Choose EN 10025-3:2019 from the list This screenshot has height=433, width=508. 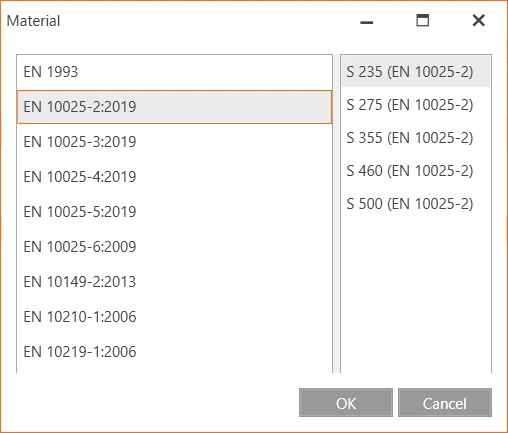click(x=174, y=142)
